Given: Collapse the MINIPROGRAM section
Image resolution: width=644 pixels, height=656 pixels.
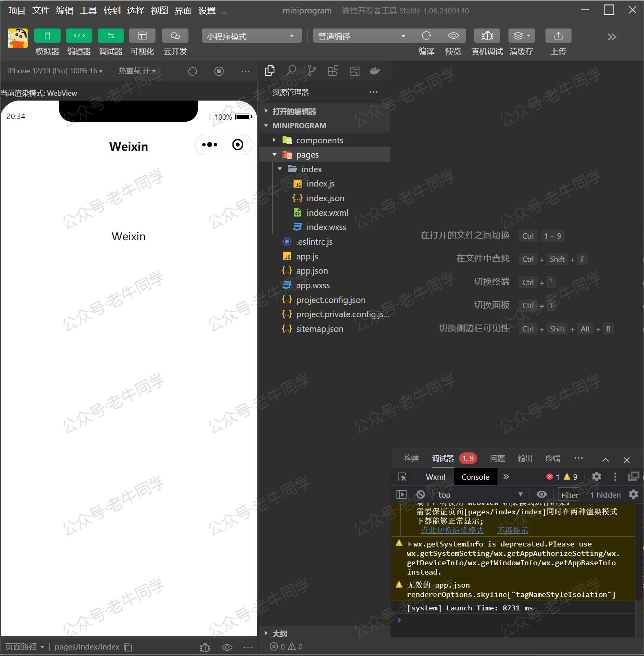Looking at the screenshot, I should coord(325,125).
